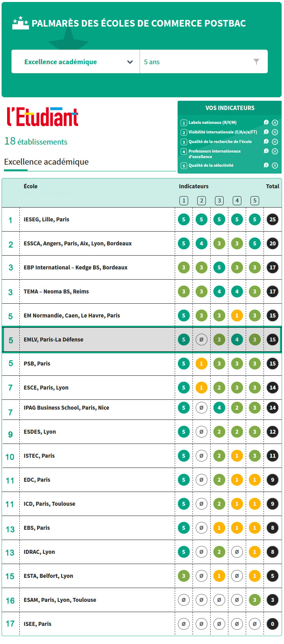Click the podium stars ranking icon
This screenshot has height=644, width=284.
21,23
